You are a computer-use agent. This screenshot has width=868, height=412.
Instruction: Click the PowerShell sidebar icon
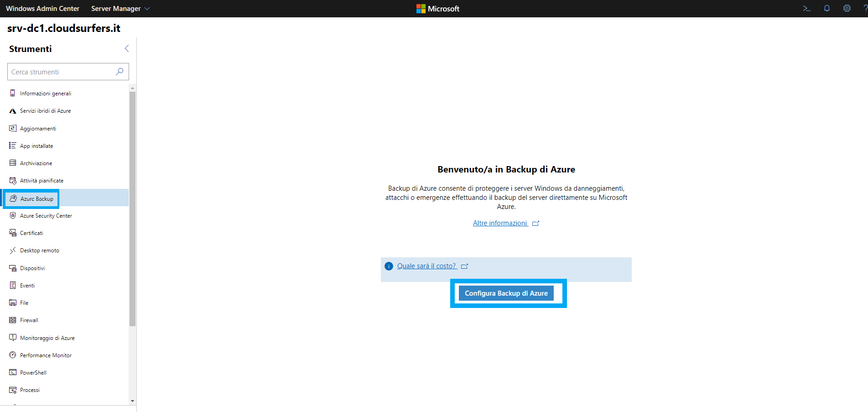coord(13,372)
